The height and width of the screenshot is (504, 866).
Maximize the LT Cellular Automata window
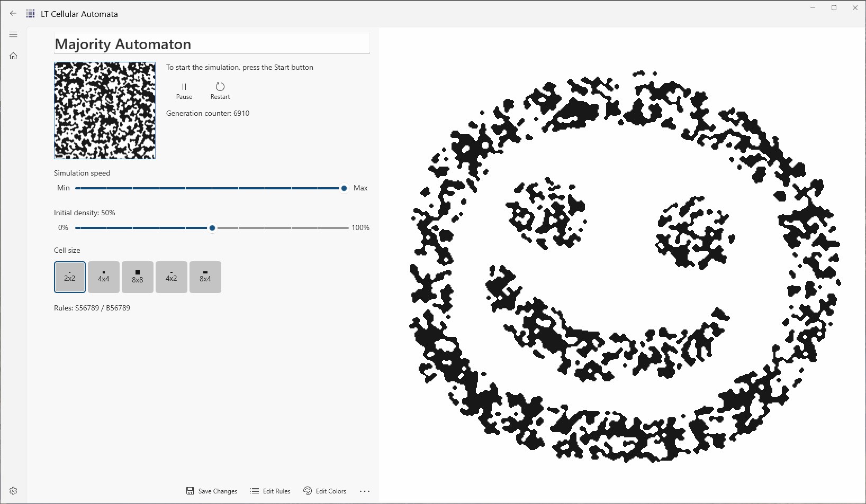point(834,8)
